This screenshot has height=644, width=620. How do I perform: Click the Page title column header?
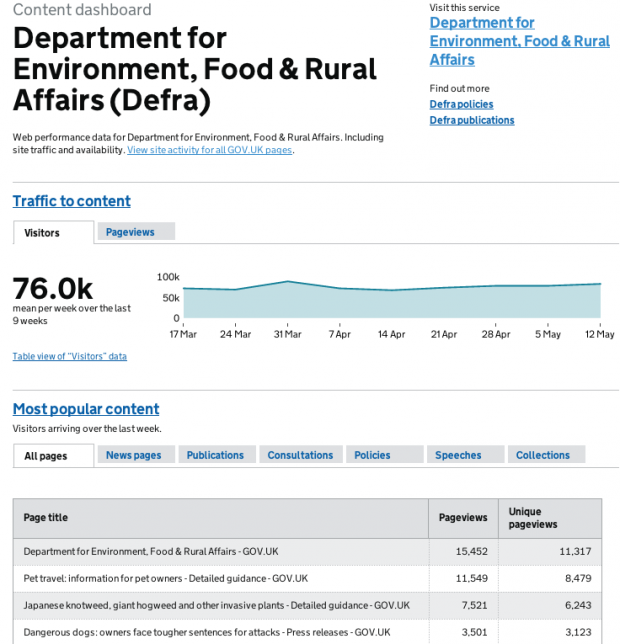221,518
